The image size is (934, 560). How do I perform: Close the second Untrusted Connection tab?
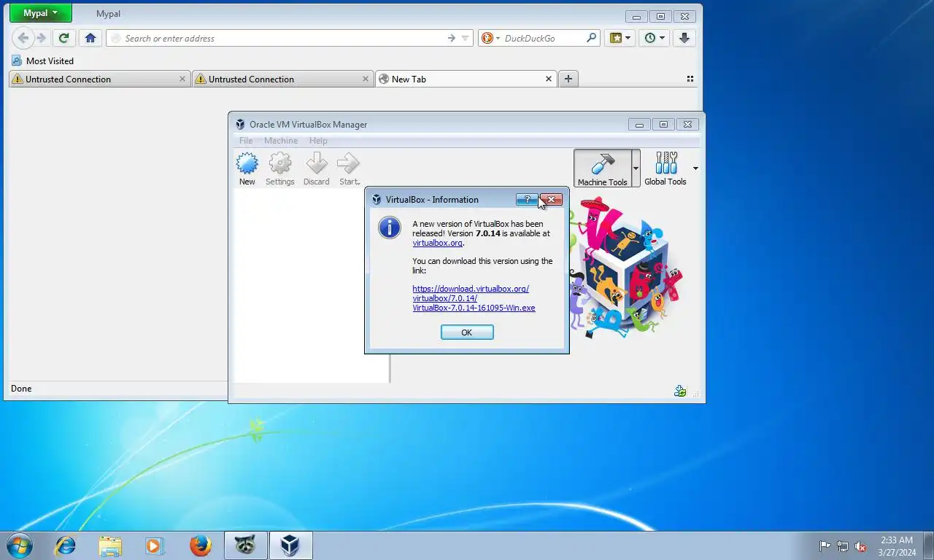pyautogui.click(x=366, y=79)
